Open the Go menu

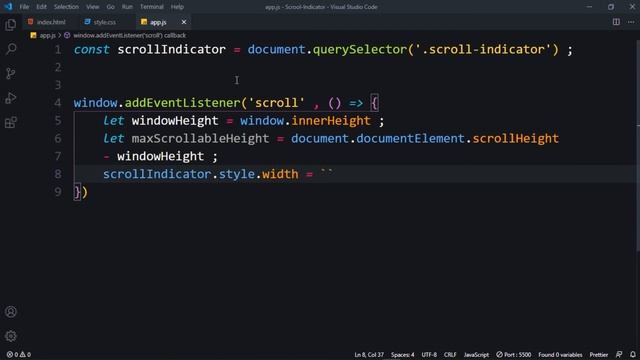click(111, 7)
